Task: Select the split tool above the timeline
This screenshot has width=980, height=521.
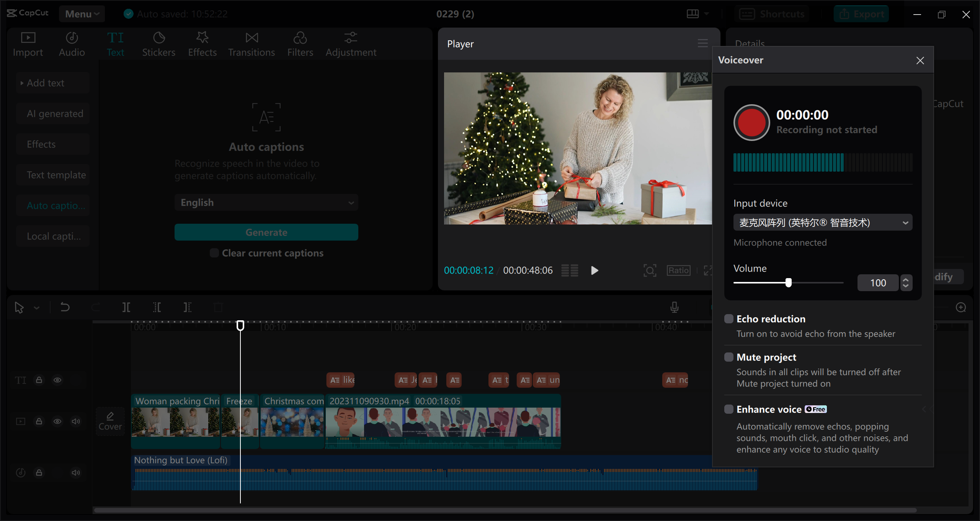Action: click(x=126, y=307)
